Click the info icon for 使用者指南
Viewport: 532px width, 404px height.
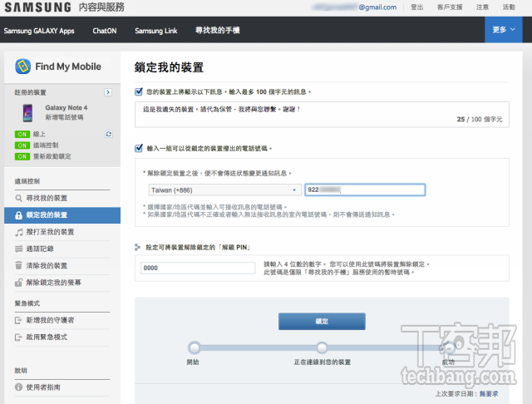(x=18, y=387)
